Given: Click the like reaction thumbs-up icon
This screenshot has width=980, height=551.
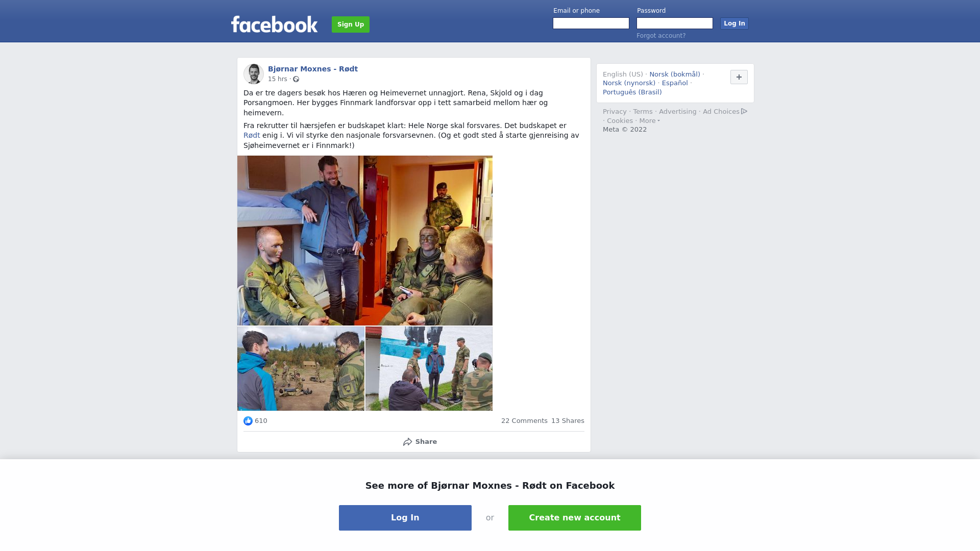Looking at the screenshot, I should [x=248, y=421].
